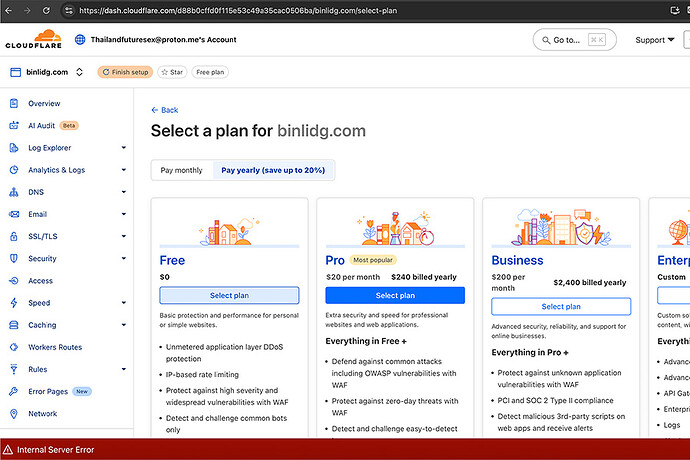Click the Go to... search field
Image resolution: width=690 pixels, height=460 pixels.
(x=575, y=40)
